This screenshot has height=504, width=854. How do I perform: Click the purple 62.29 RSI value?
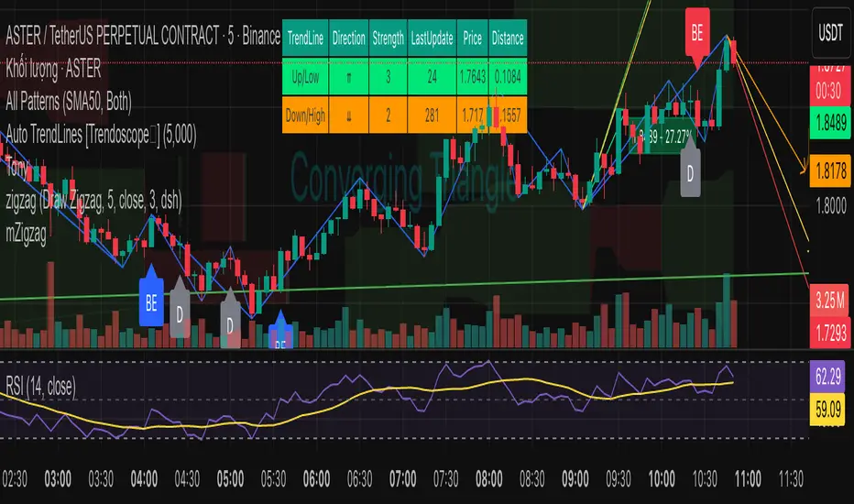click(827, 376)
